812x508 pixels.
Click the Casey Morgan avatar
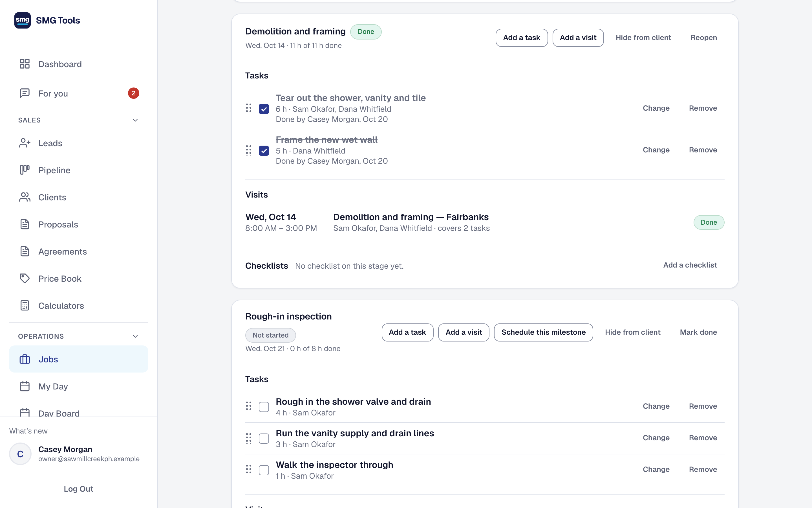(20, 454)
